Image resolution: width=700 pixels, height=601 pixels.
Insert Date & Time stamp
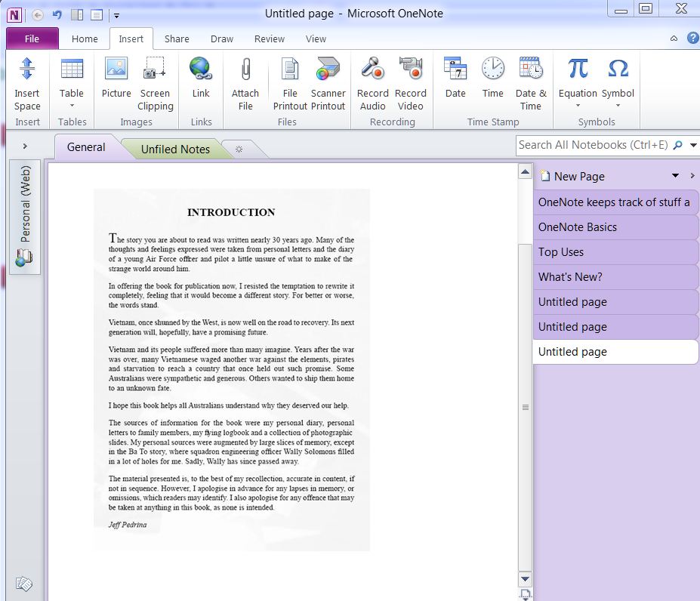(530, 84)
